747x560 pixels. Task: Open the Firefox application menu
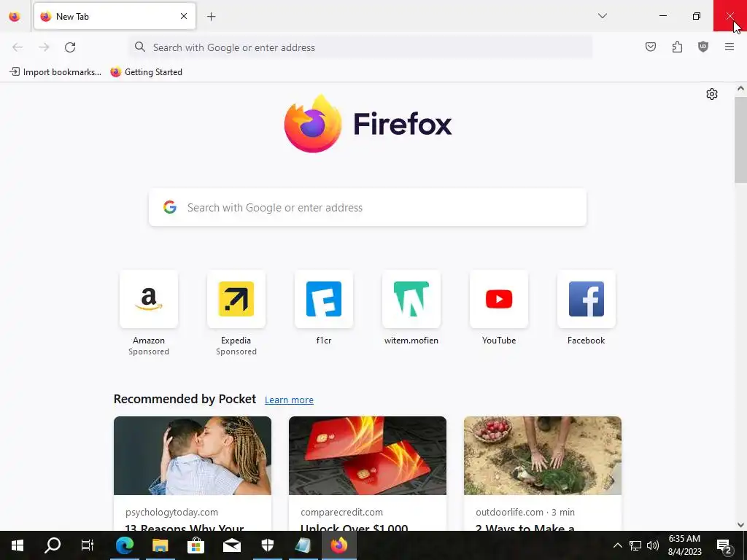pyautogui.click(x=729, y=47)
